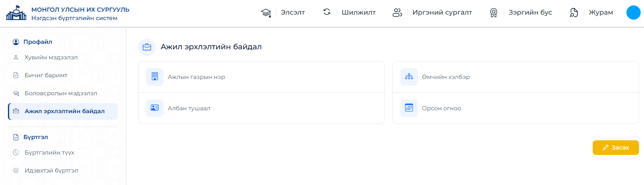Click the hierarchy icon for Өмчийн хэлбэр
Viewport: 644px width, 185px height.
pos(409,77)
